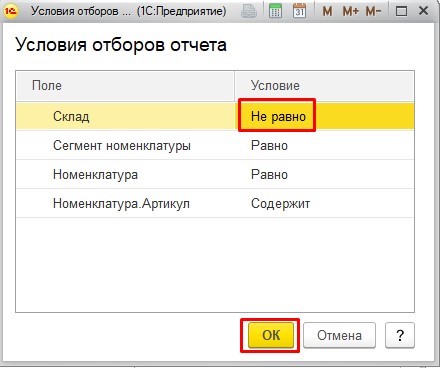This screenshot has width=440, height=368.
Task: Open the help question mark button
Action: point(400,335)
